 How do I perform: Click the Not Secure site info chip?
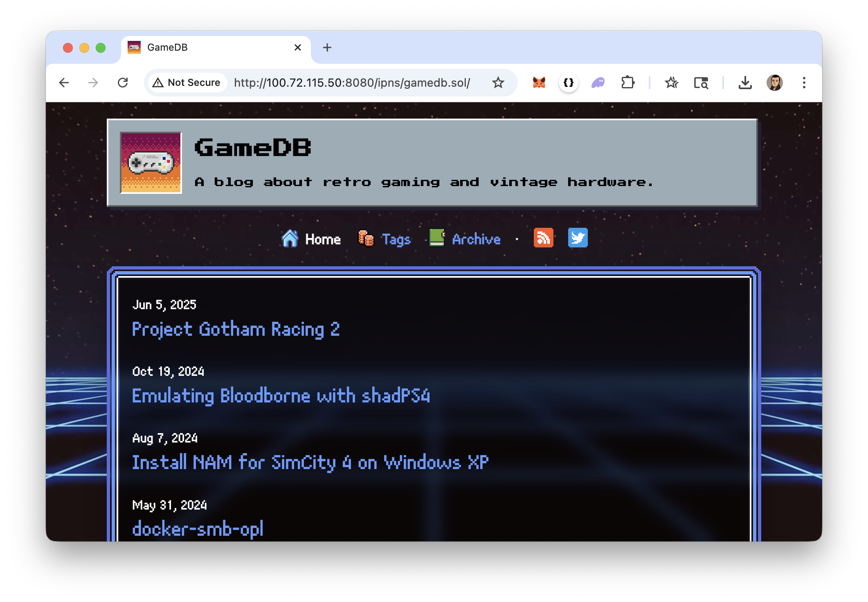pos(187,83)
